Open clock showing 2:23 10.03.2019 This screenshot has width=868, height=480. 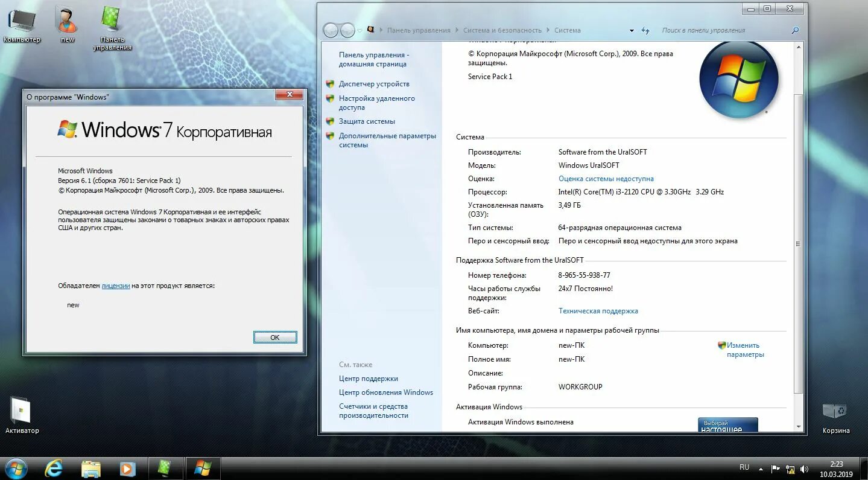point(836,469)
